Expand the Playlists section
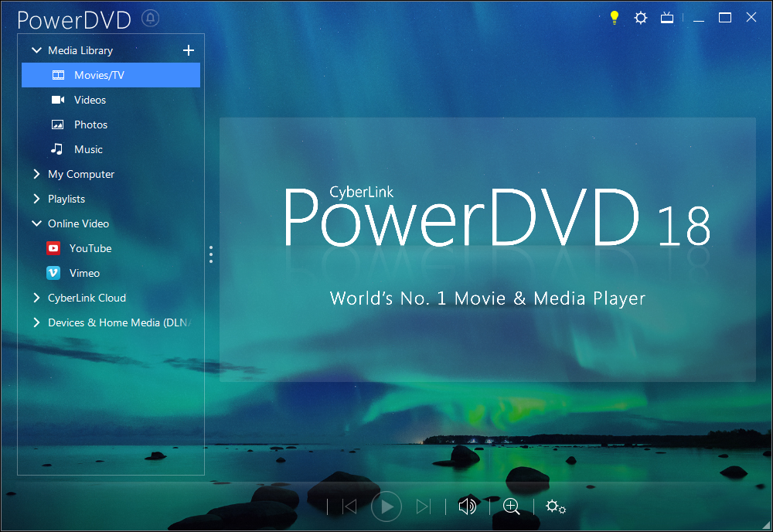 point(36,199)
